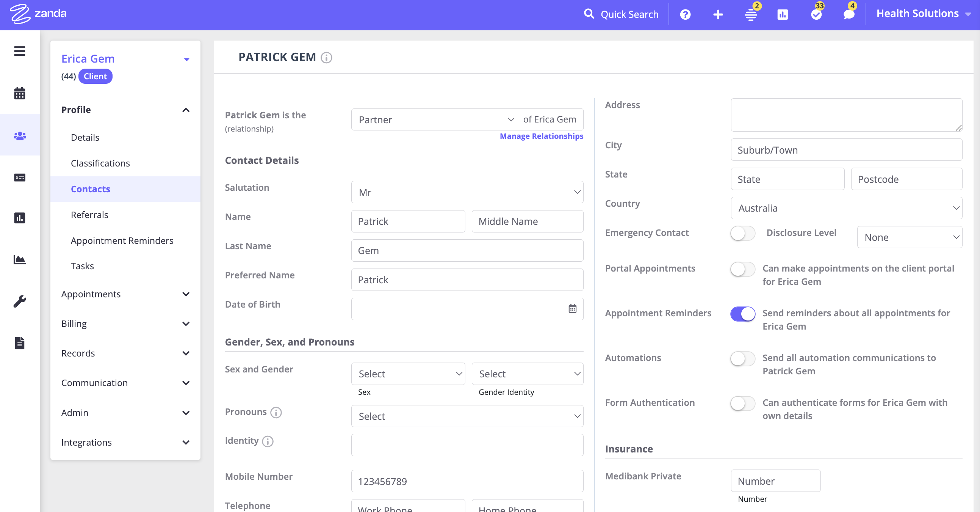Click the hamburger menu icon
Image resolution: width=980 pixels, height=512 pixels.
[x=19, y=51]
